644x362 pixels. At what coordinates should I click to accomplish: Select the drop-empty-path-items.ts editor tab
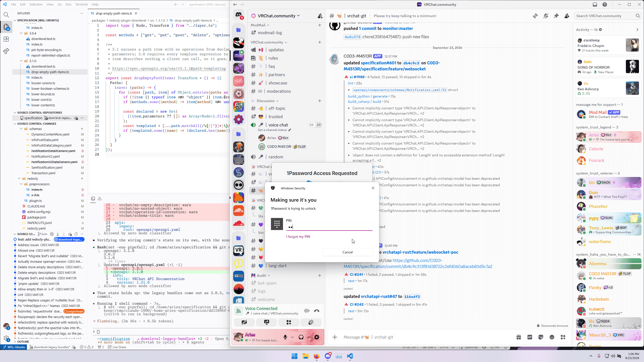(114, 13)
